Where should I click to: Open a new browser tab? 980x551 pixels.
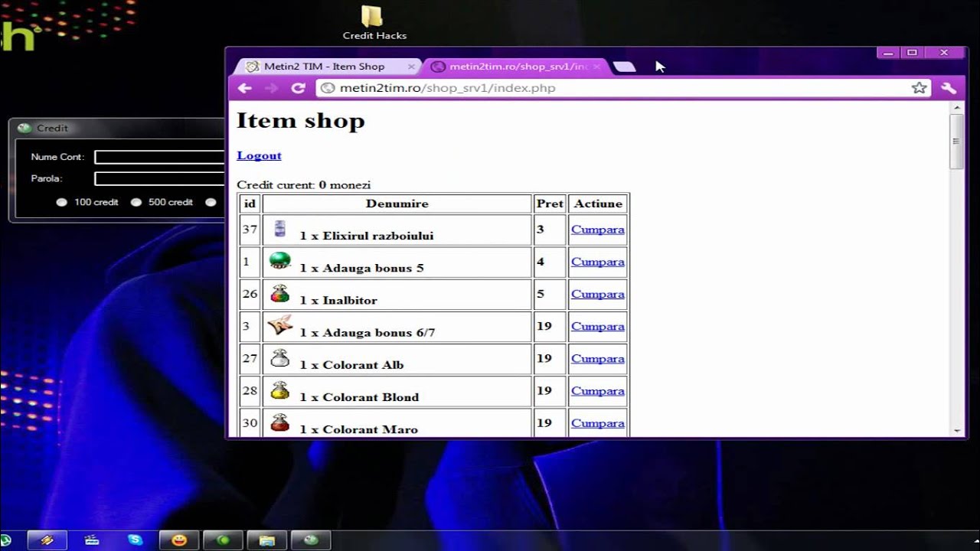tap(625, 67)
